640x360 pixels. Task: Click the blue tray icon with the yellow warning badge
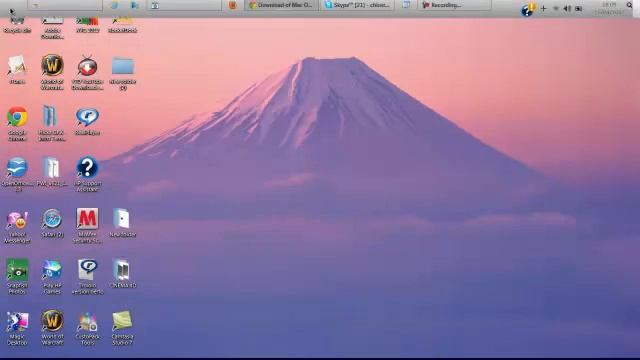pyautogui.click(x=528, y=9)
